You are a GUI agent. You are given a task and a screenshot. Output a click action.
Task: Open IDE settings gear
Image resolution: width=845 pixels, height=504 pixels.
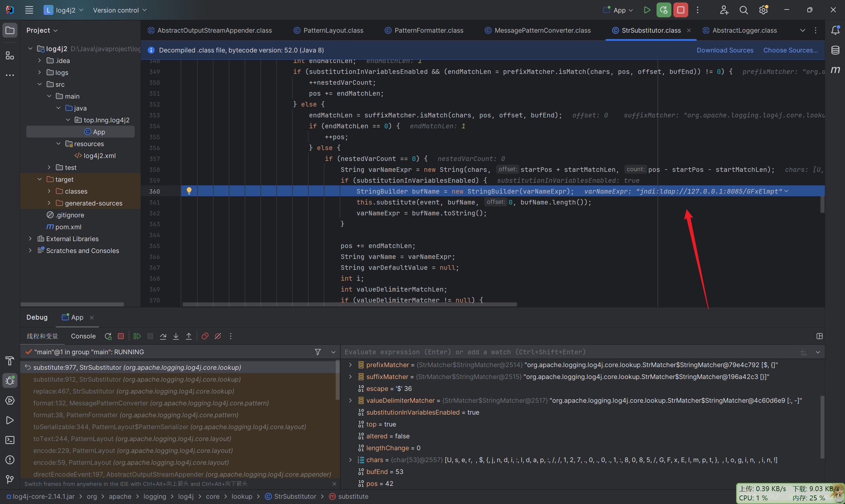[764, 10]
